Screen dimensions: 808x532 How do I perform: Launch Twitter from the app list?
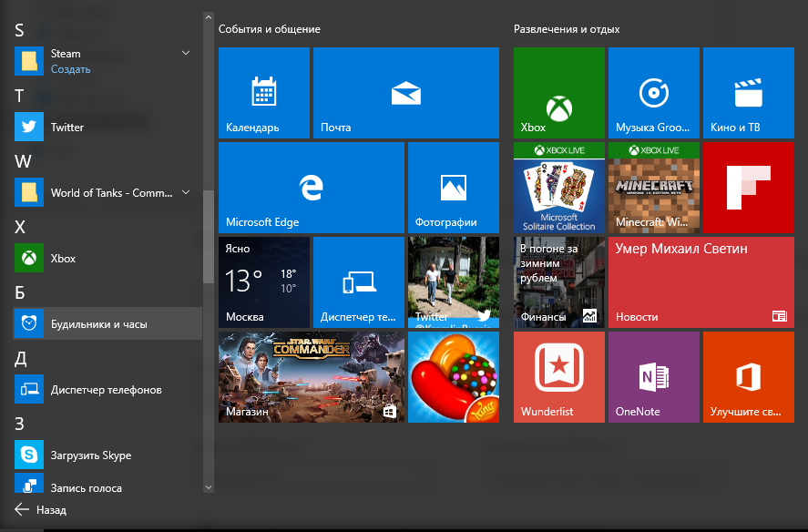tap(107, 127)
